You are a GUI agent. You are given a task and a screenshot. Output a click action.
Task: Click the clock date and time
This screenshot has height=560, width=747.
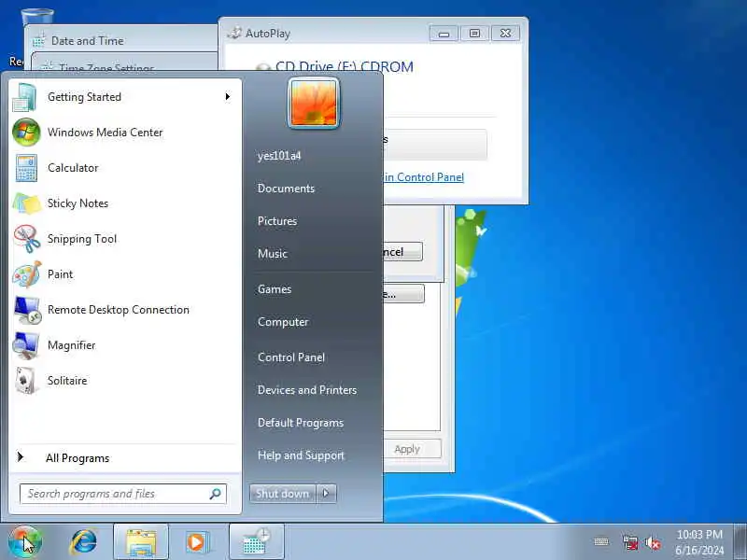pos(699,542)
